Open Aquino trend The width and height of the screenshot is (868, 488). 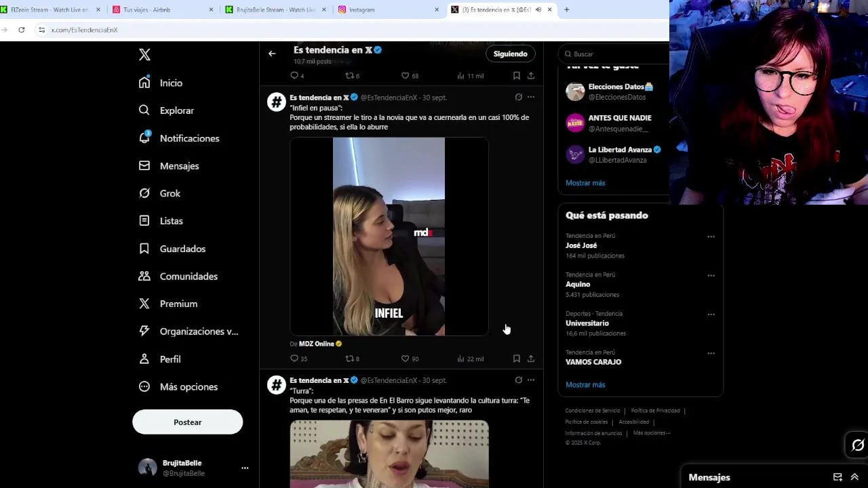[578, 285]
